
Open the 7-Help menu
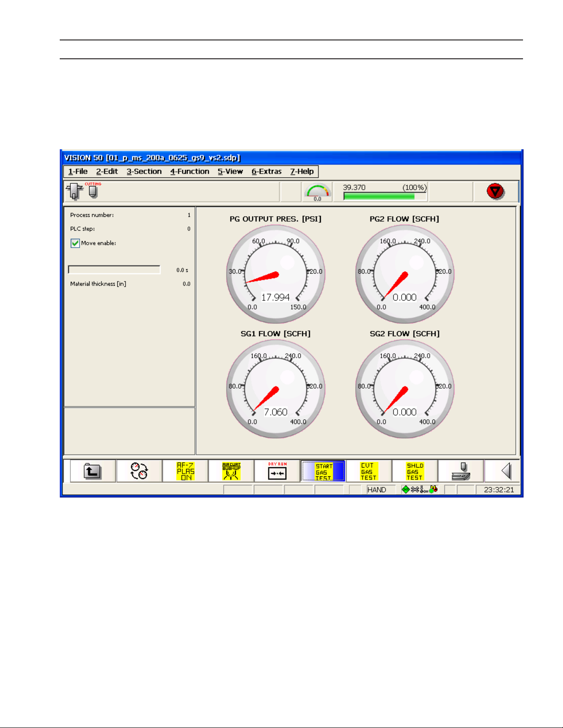tap(302, 171)
